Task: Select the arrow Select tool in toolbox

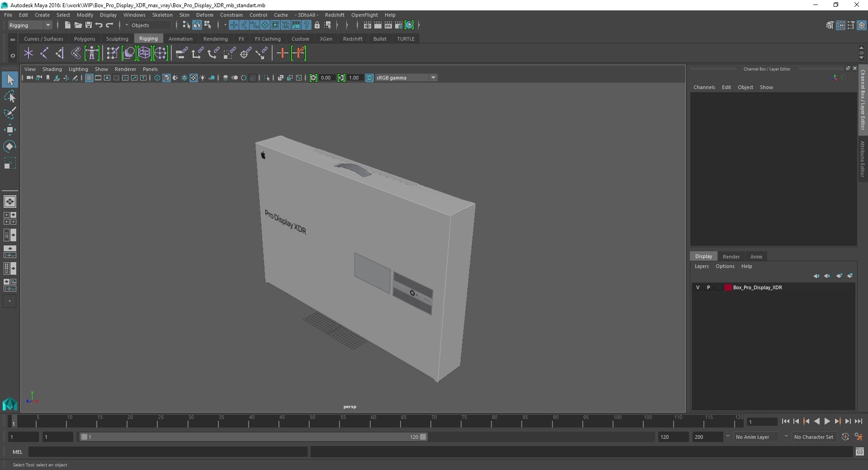Action: point(10,80)
